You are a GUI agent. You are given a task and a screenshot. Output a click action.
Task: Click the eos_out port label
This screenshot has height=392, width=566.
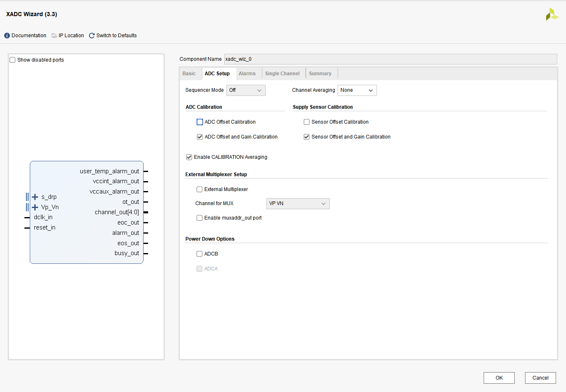click(128, 243)
